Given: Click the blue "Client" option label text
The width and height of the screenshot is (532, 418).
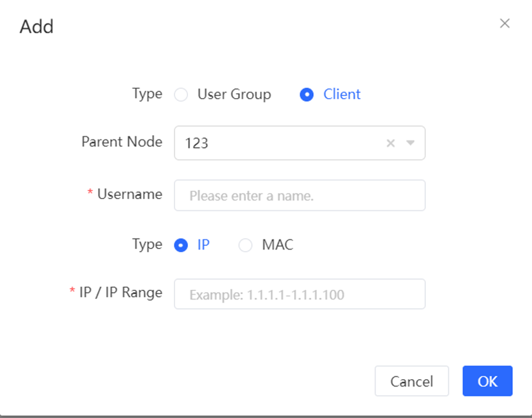Looking at the screenshot, I should click(x=342, y=94).
